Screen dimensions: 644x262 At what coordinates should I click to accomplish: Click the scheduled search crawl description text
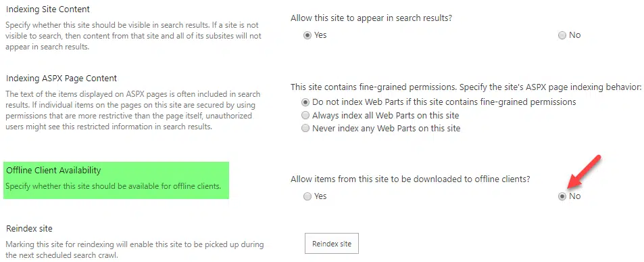(134, 250)
